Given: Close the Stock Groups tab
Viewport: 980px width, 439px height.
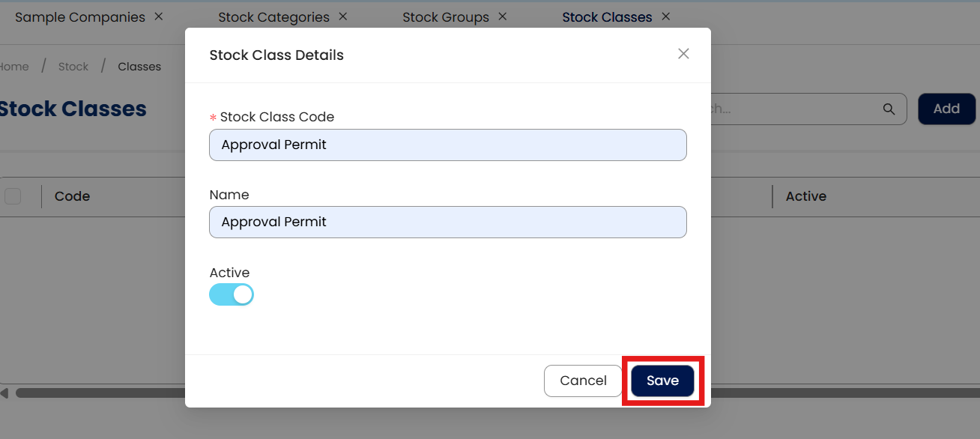Looking at the screenshot, I should pyautogui.click(x=502, y=16).
